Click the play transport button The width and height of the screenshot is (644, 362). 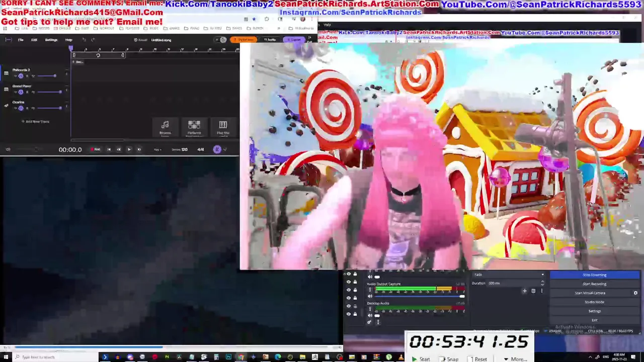[x=129, y=149]
